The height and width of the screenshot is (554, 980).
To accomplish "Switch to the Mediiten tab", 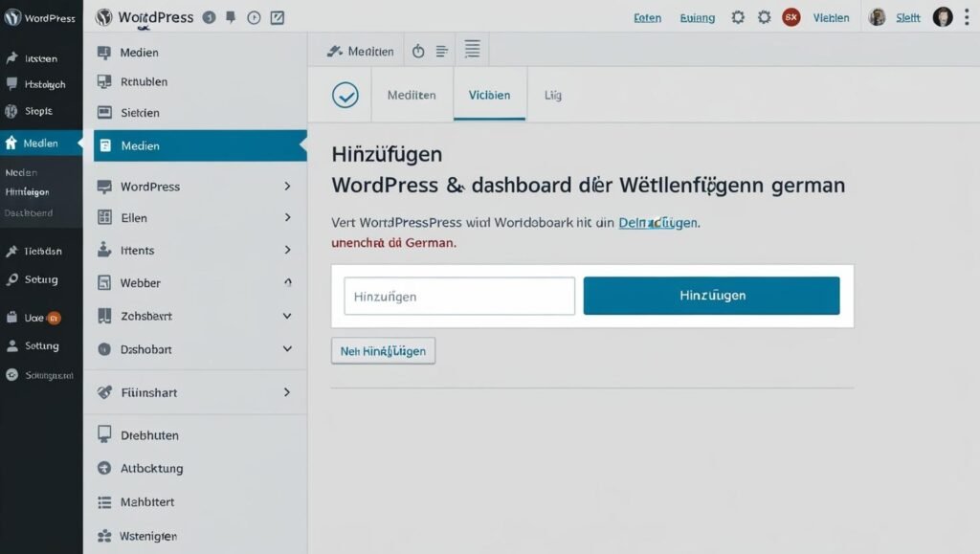I will (x=412, y=95).
